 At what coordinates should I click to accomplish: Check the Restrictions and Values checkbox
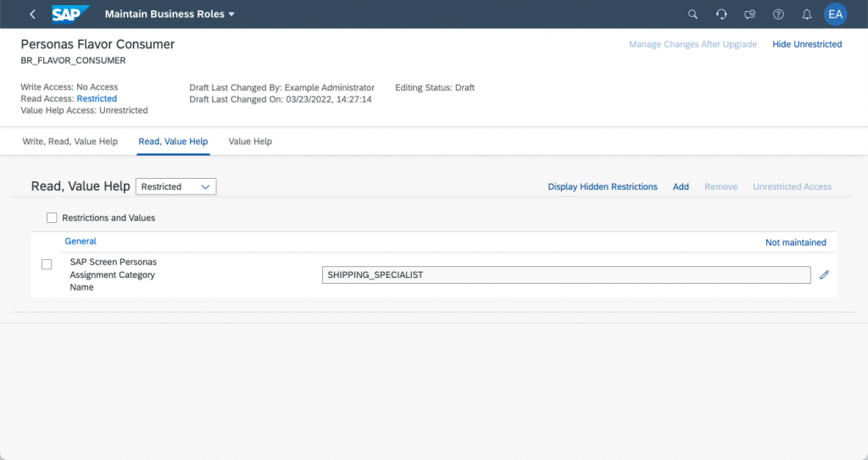52,218
